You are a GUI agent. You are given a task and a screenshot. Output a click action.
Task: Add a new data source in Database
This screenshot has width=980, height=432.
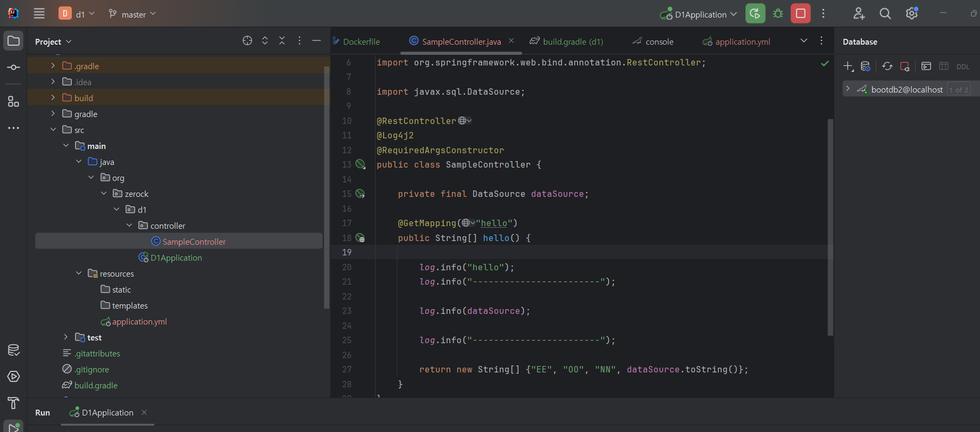(848, 67)
